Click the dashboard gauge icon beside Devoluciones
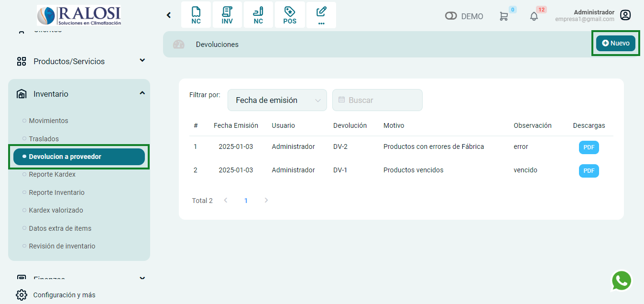The image size is (644, 304). [178, 45]
